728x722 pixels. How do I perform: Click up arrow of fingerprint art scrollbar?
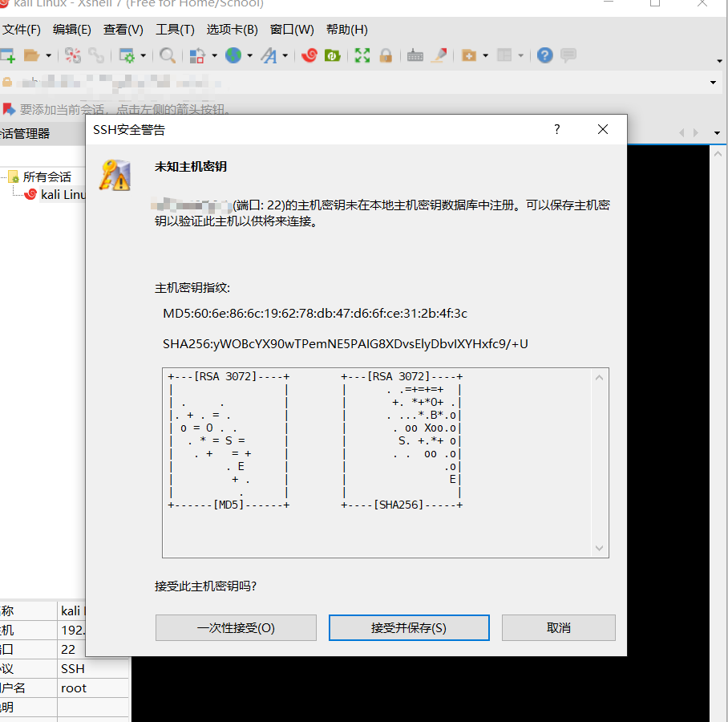point(600,378)
